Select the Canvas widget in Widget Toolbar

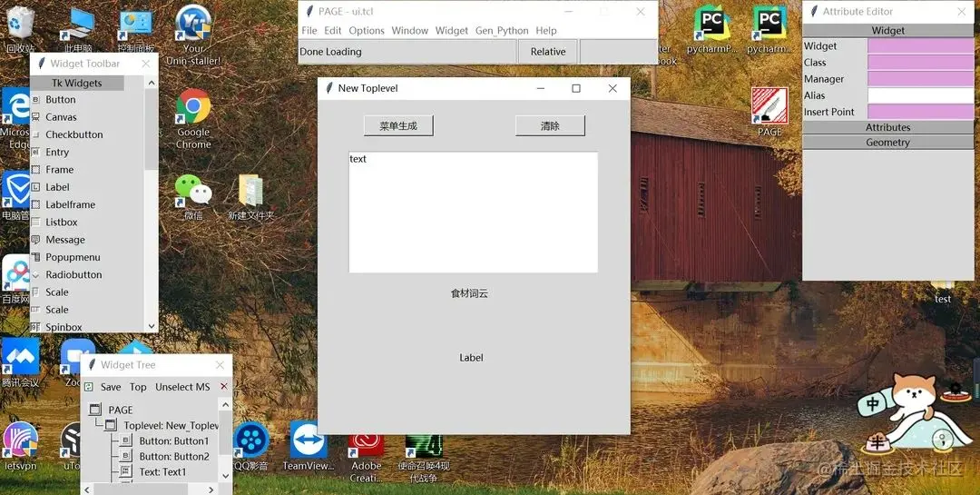(x=61, y=117)
